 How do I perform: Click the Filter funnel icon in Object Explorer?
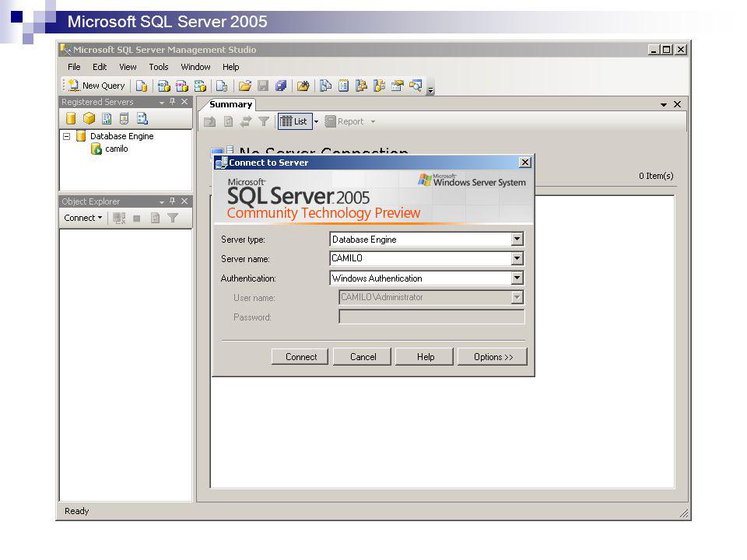173,218
